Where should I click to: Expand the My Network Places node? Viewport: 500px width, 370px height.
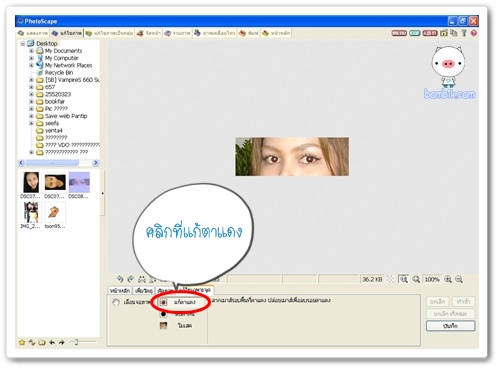point(31,65)
